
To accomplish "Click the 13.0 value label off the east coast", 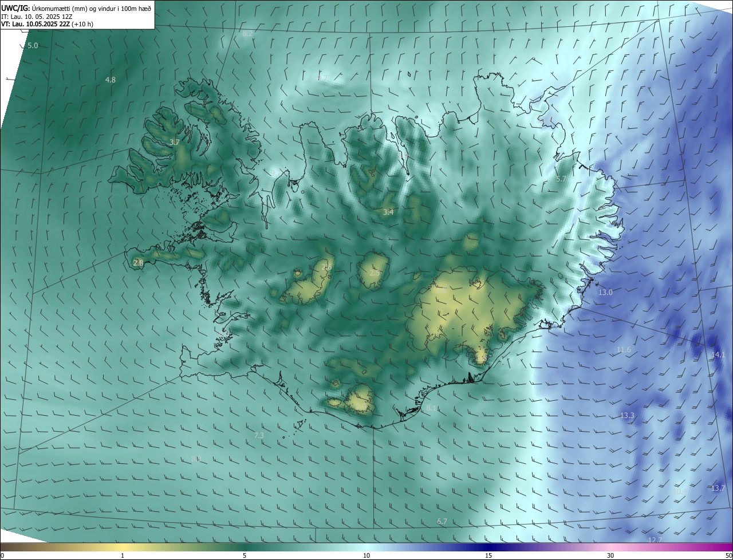I will 605,292.
